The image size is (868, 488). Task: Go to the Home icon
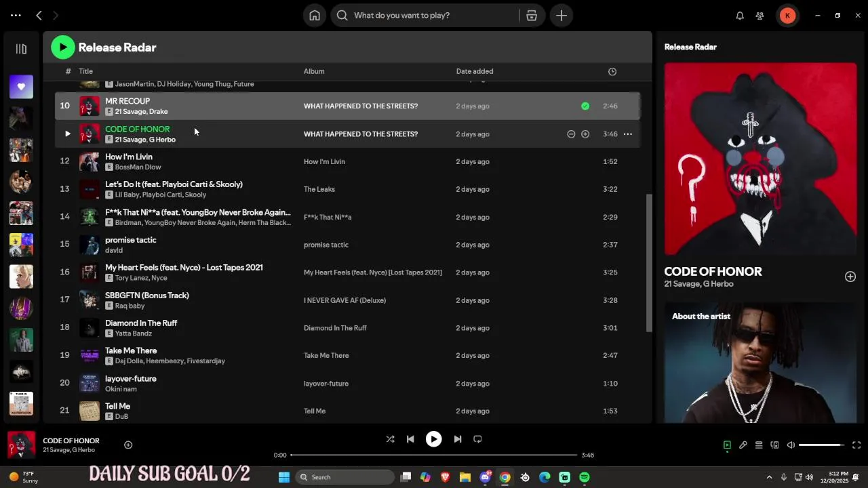315,15
